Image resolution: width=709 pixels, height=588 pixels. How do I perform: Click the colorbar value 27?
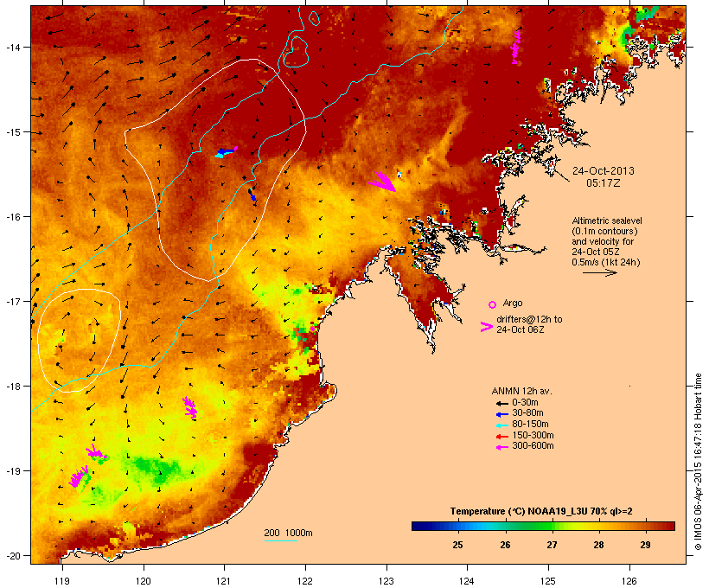[552, 545]
